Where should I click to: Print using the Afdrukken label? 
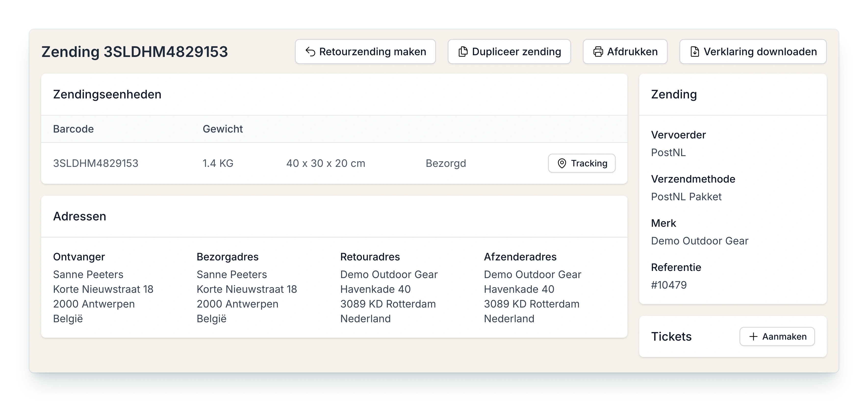pos(632,52)
